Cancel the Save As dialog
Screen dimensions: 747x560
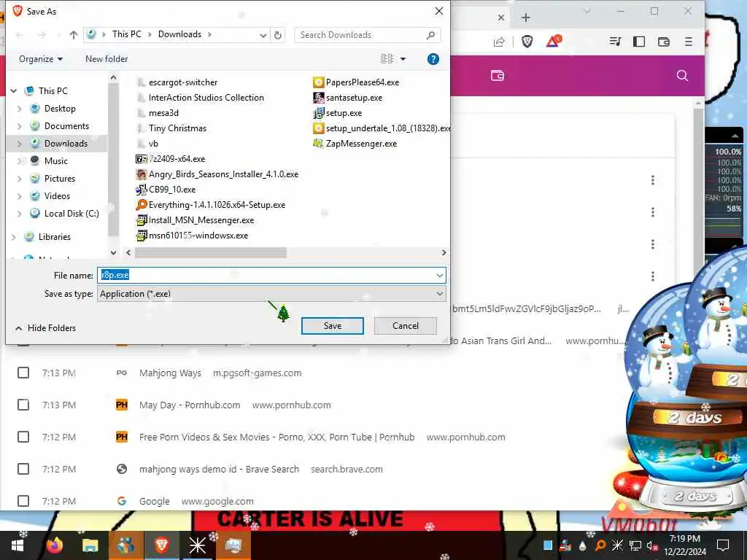tap(406, 326)
